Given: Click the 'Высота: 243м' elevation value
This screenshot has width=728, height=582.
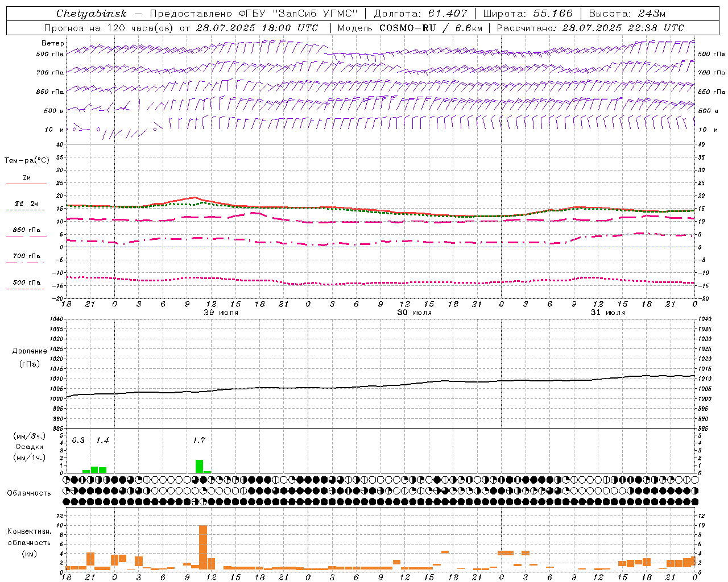Looking at the screenshot, I should (x=627, y=14).
